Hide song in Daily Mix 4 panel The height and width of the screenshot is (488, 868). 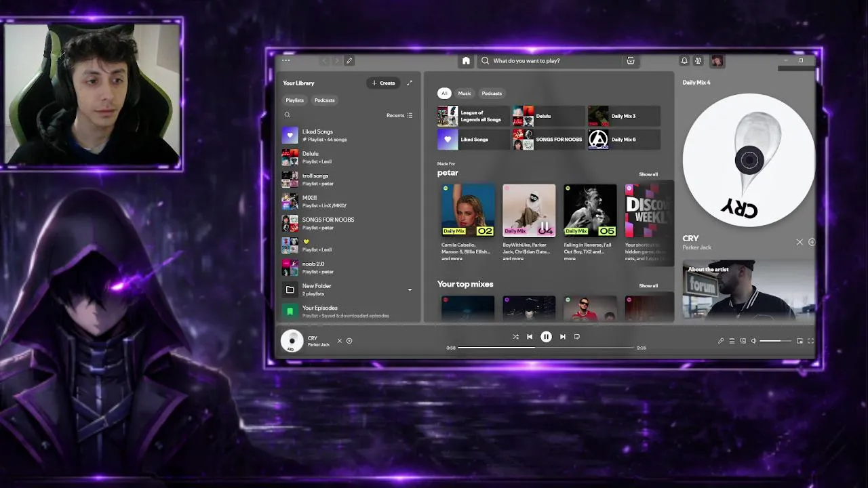(800, 242)
